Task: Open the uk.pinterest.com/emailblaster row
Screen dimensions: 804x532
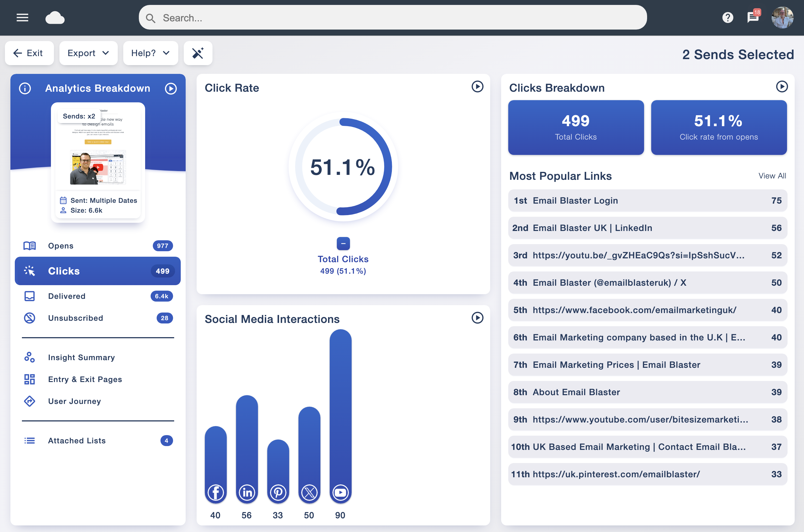Action: (x=647, y=474)
